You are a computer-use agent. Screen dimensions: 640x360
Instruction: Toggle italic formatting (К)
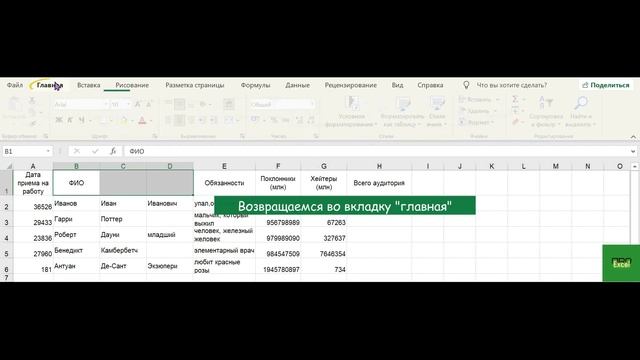click(x=70, y=120)
